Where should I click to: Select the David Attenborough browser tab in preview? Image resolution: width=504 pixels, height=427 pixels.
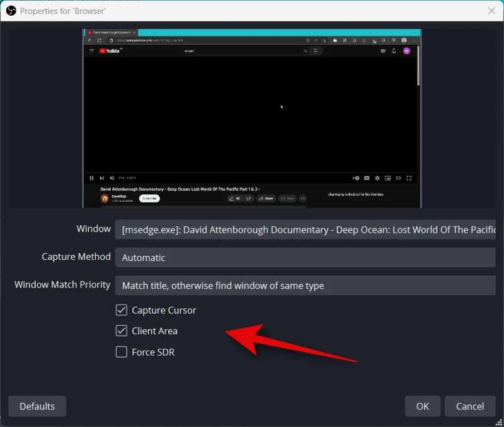[x=112, y=33]
